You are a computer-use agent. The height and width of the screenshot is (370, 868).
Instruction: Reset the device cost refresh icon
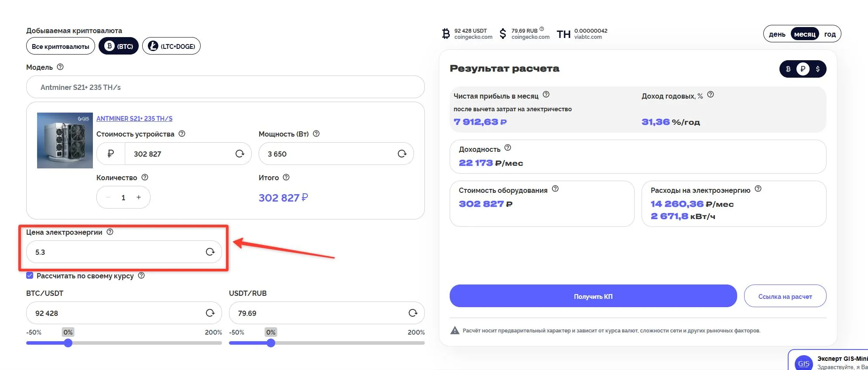coord(240,154)
